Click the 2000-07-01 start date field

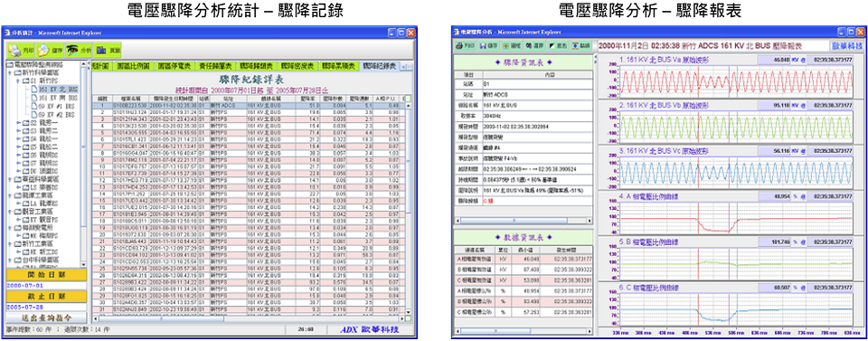(46, 286)
